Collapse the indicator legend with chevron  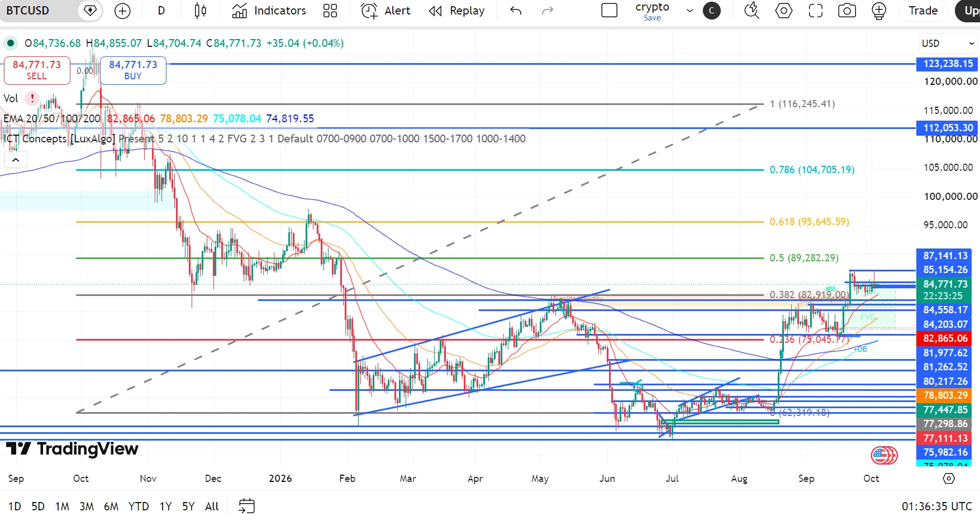16,160
